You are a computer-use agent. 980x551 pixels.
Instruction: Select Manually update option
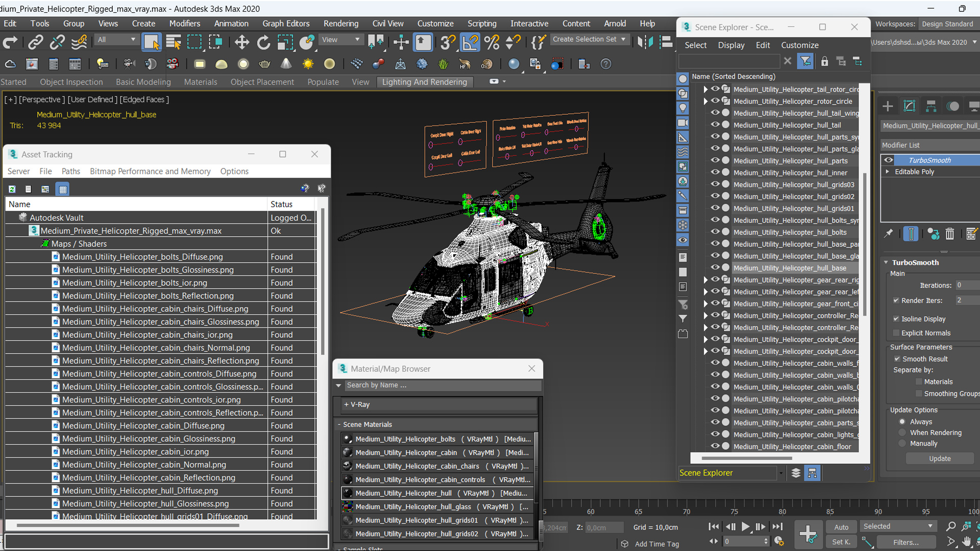pyautogui.click(x=902, y=444)
